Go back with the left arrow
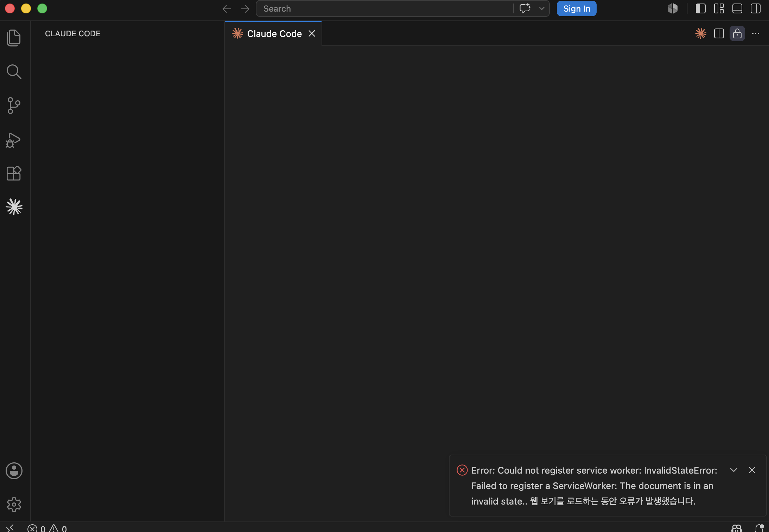 tap(227, 9)
